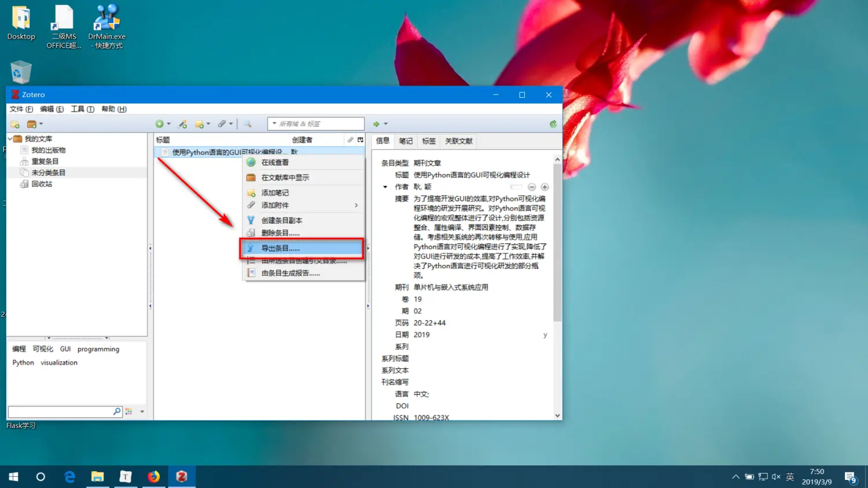The width and height of the screenshot is (868, 488).
Task: Remove the author with the minus button
Action: 532,187
